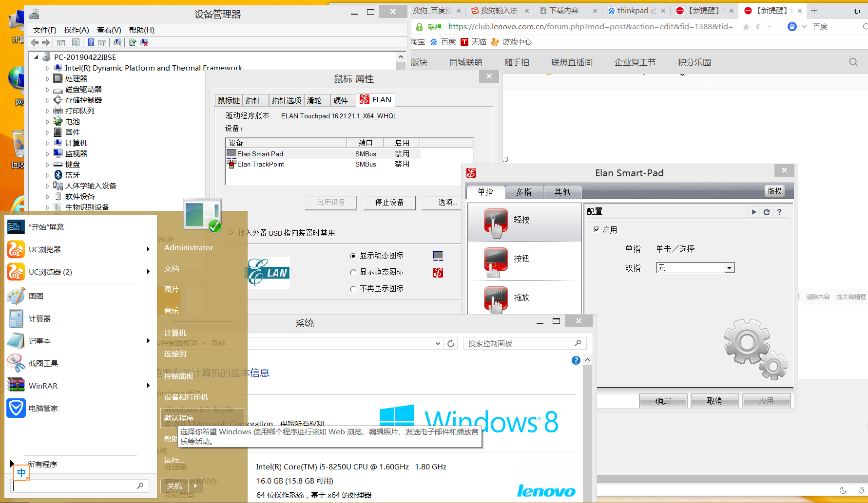Toggle disable when external USB pointing device checkbox
The width and height of the screenshot is (868, 503).
[231, 233]
